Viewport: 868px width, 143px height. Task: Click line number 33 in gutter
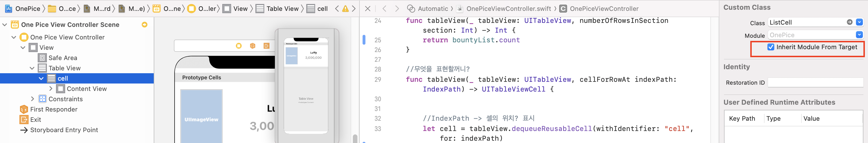click(x=378, y=129)
